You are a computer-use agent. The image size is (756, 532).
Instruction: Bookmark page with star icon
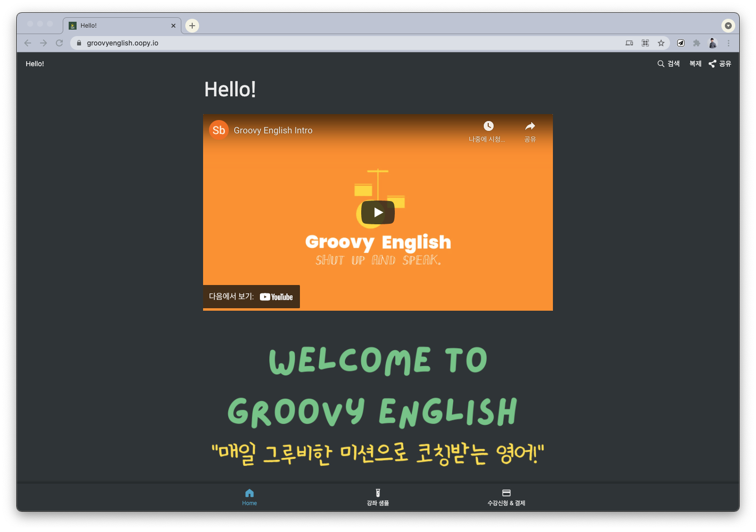pyautogui.click(x=661, y=43)
